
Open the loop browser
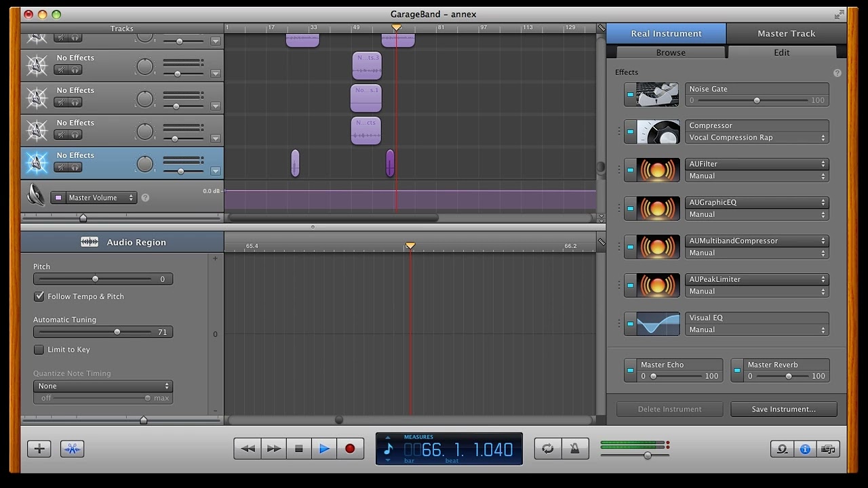pyautogui.click(x=783, y=449)
